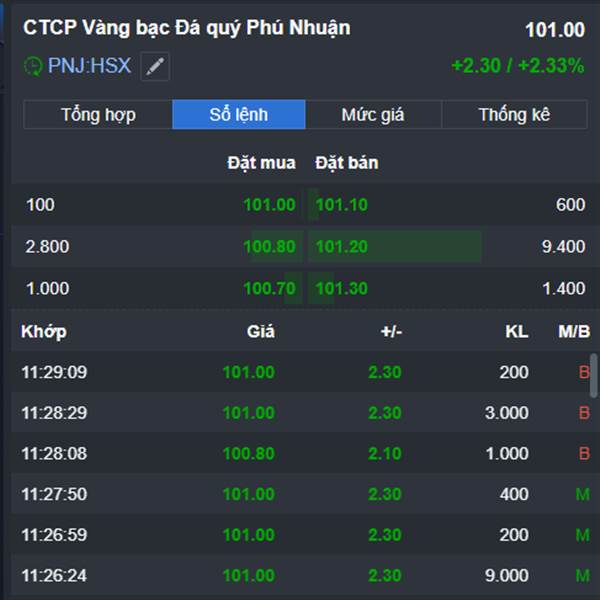Click the Khớp column header
Viewport: 600px width, 600px height.
coord(43,331)
